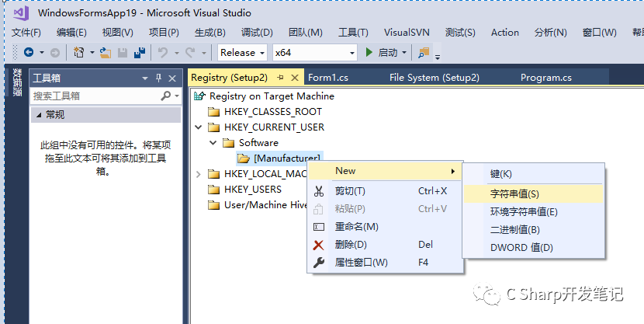Click the Undo arrow icon

(x=163, y=53)
